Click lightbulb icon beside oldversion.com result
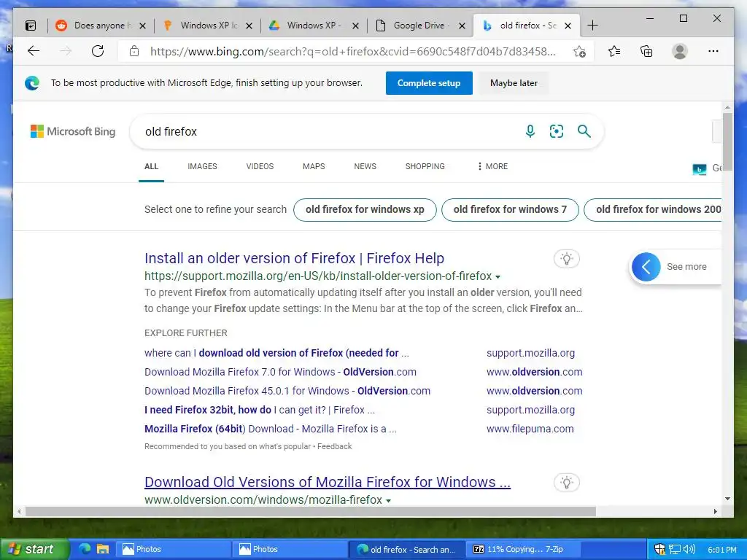The image size is (747, 560). pos(566,483)
